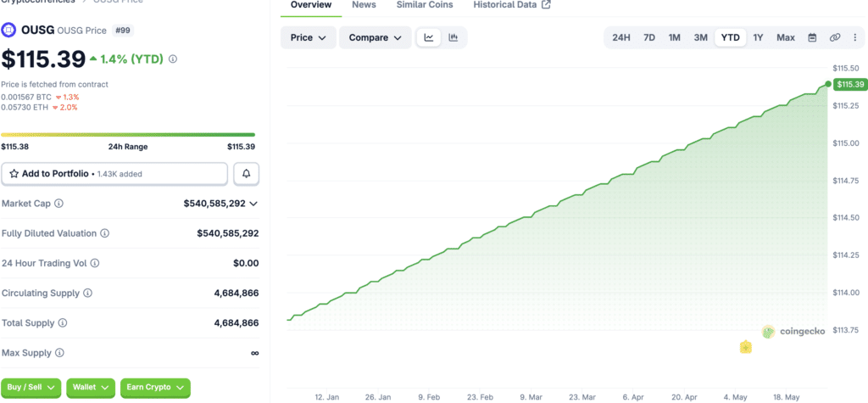Show Fully Diluted Valuation info icon
Image resolution: width=868 pixels, height=403 pixels.
pos(104,233)
